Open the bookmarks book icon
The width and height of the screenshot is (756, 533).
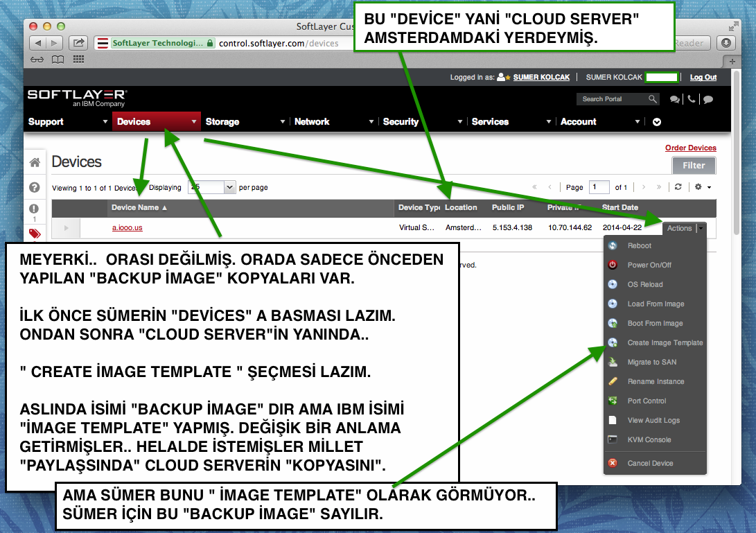pos(58,60)
